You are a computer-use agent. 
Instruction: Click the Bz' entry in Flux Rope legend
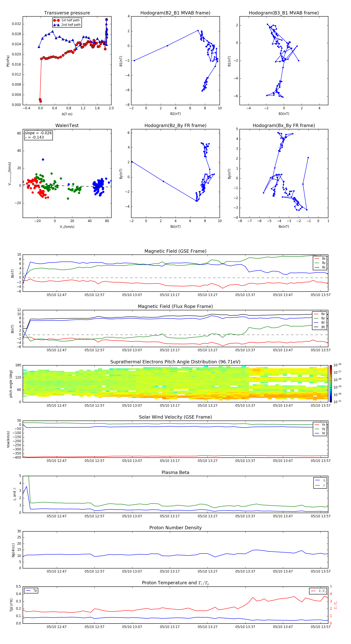(x=320, y=323)
